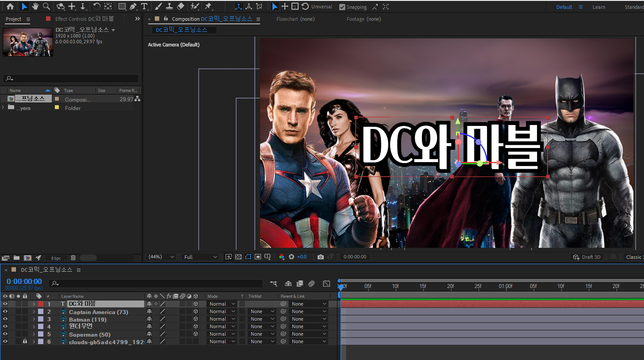Open the Flowchart (none) tab
644x360 pixels.
295,19
